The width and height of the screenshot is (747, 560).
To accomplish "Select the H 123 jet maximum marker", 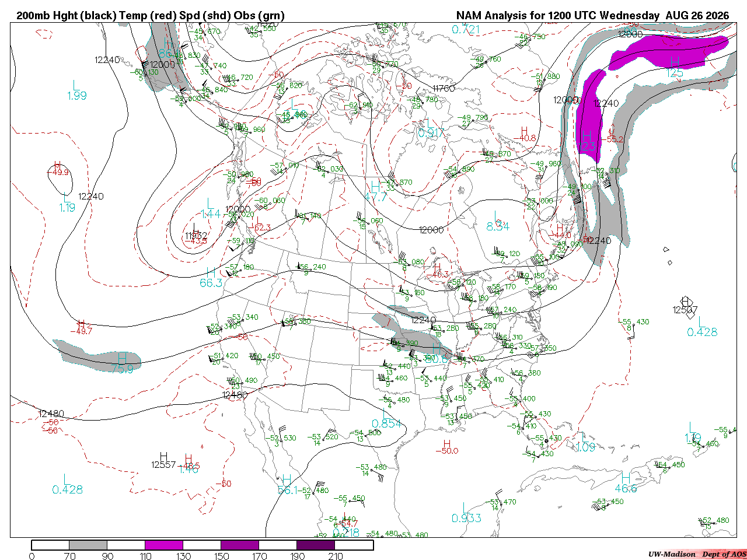I will coord(587,141).
